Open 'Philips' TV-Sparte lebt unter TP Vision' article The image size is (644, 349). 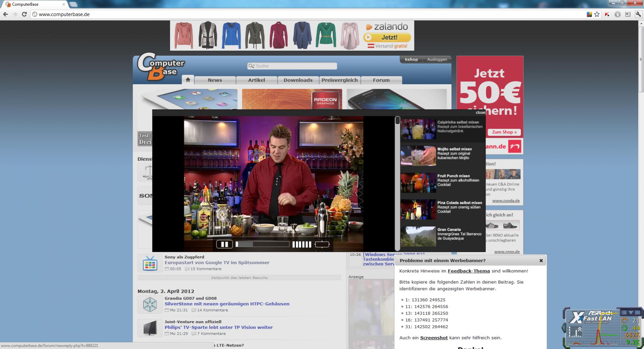(218, 327)
